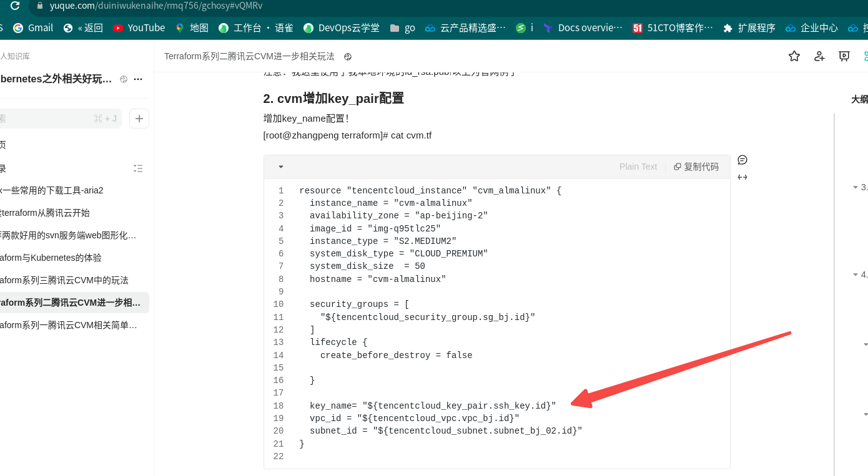Open the 51CTO博客 bookmark
The height and width of the screenshot is (476, 868).
click(673, 27)
